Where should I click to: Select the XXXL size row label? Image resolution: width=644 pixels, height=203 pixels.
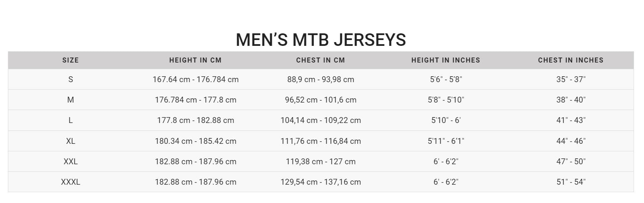click(70, 182)
